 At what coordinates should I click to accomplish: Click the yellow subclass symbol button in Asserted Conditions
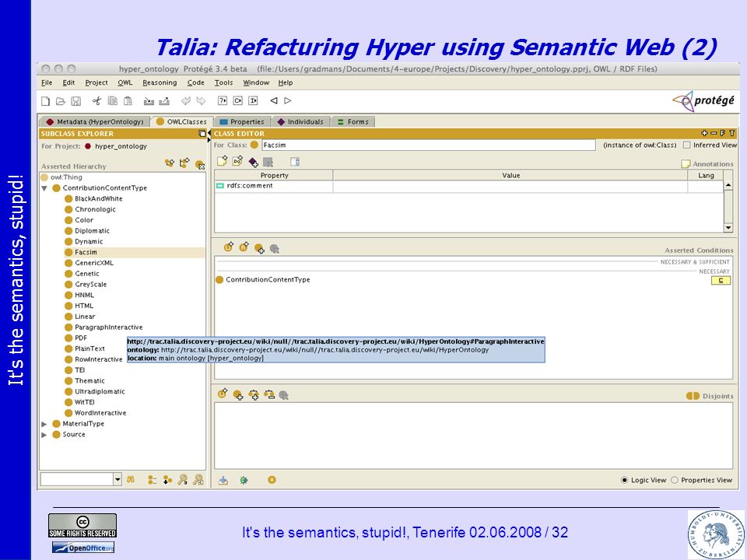721,281
